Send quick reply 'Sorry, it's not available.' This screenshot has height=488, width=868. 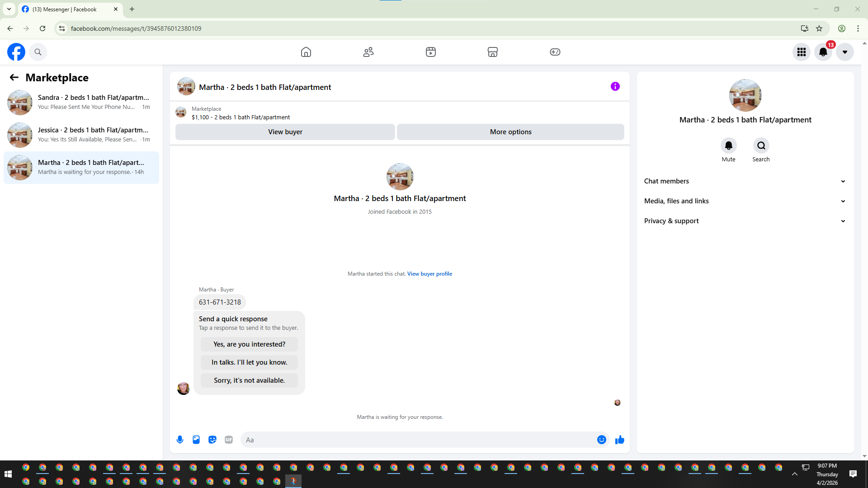pos(250,380)
